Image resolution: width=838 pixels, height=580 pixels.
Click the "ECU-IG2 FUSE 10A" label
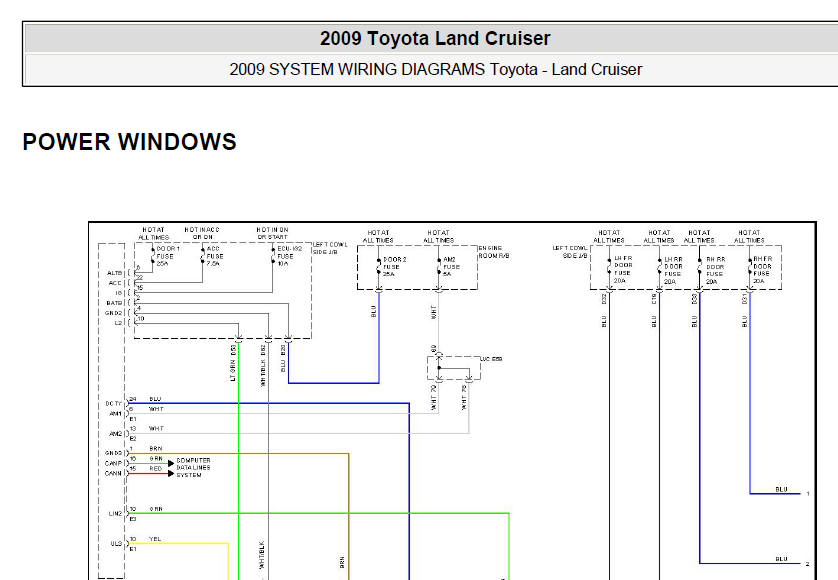tap(289, 256)
